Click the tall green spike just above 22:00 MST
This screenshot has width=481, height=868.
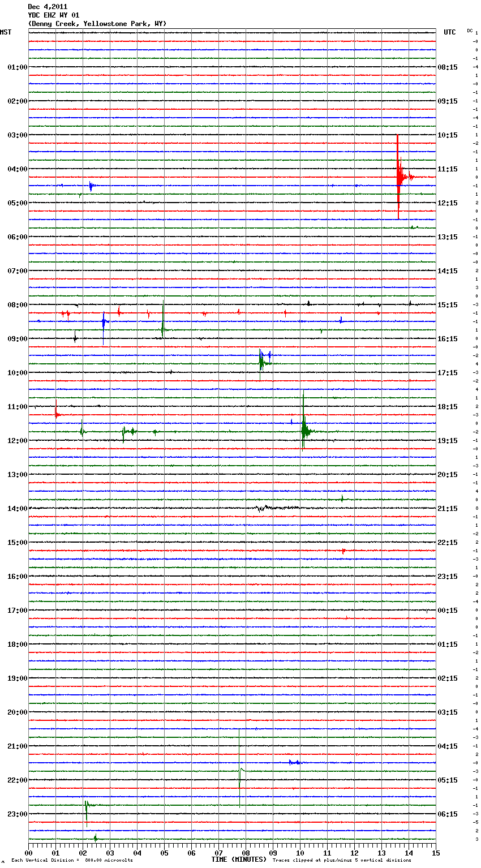click(239, 768)
